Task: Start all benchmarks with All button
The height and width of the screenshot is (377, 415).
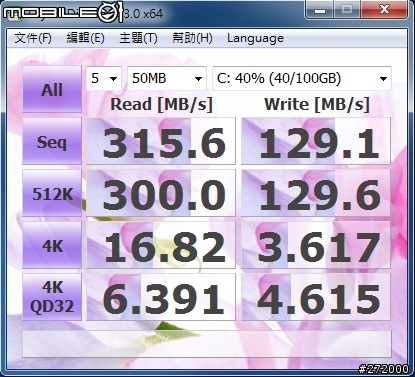Action: (52, 89)
